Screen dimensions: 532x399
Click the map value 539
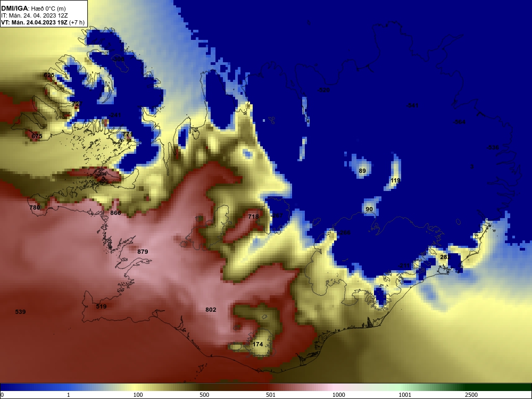(20, 311)
